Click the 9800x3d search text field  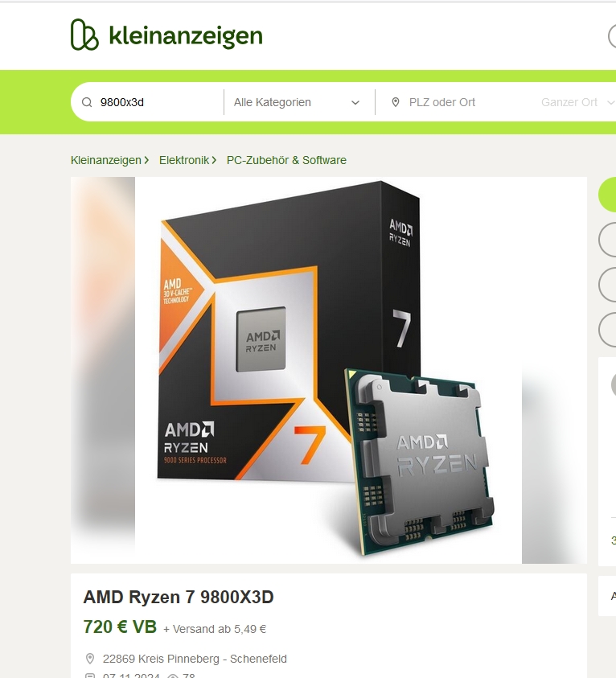tap(158, 102)
